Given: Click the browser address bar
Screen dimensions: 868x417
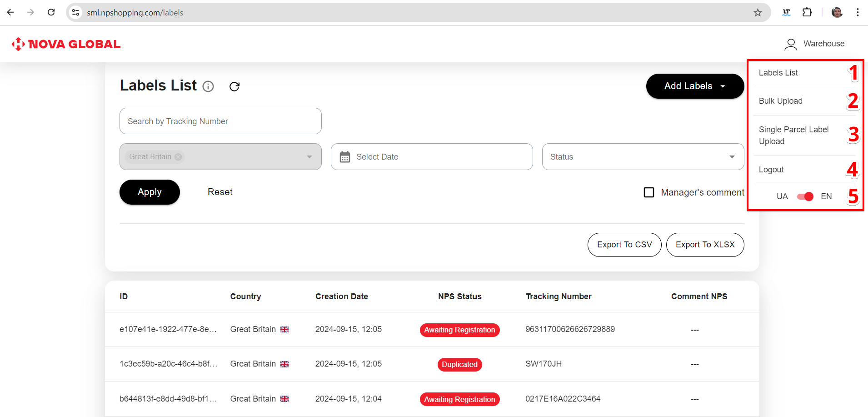Looking at the screenshot, I should click(418, 12).
